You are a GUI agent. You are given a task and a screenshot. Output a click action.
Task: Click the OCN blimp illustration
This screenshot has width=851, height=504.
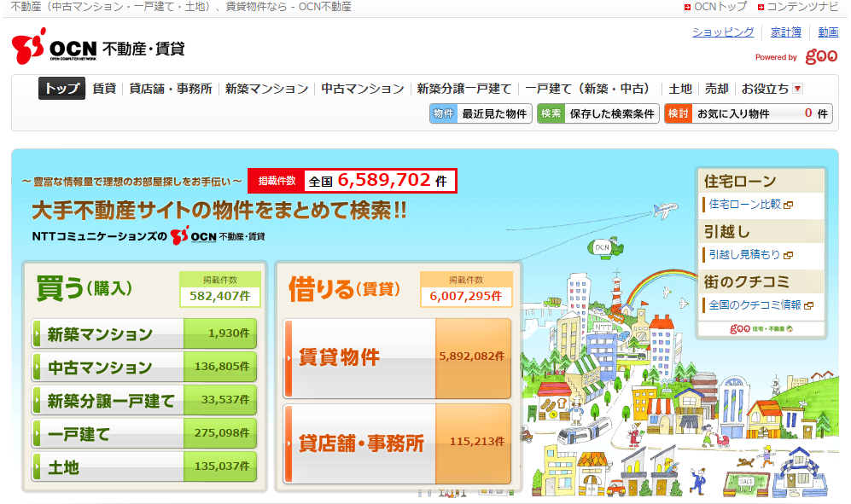point(605,248)
